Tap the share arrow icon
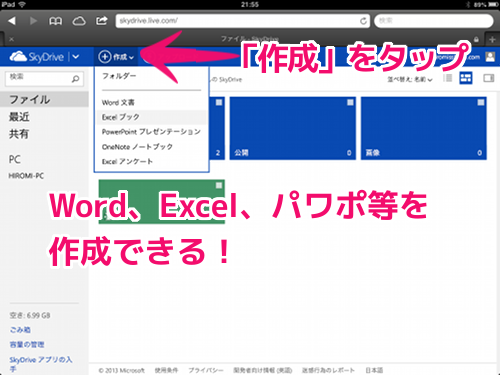The image size is (500, 375). coord(102,21)
